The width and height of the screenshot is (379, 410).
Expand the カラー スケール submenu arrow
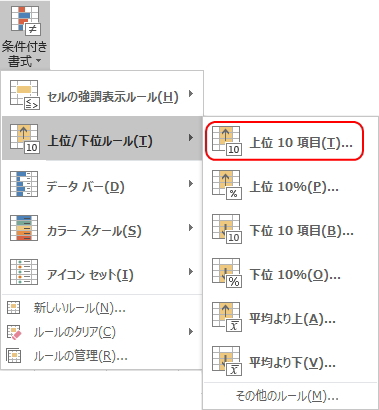click(x=191, y=228)
